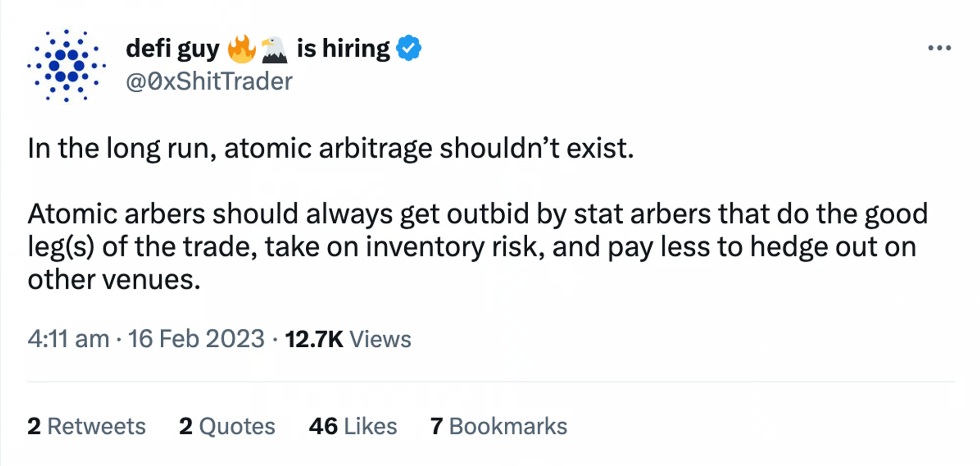The width and height of the screenshot is (980, 466).
Task: Open the 46 Likes list
Action: pyautogui.click(x=353, y=426)
